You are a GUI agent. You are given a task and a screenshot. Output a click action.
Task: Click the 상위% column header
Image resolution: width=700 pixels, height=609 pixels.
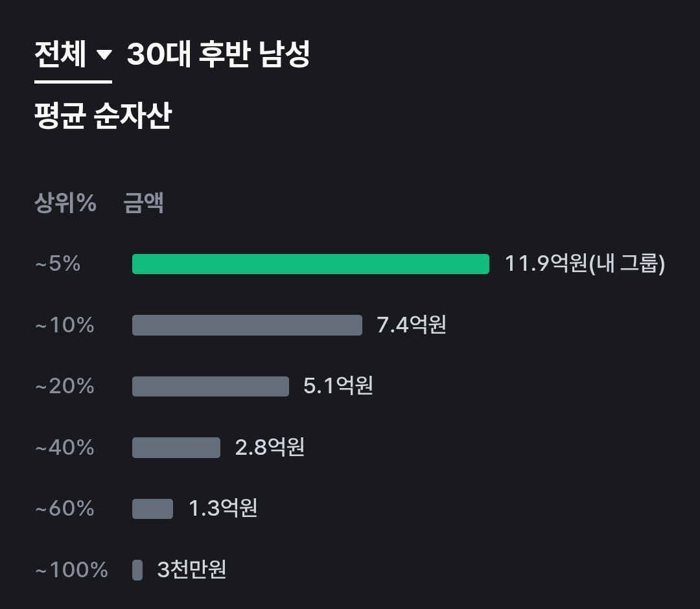click(65, 203)
